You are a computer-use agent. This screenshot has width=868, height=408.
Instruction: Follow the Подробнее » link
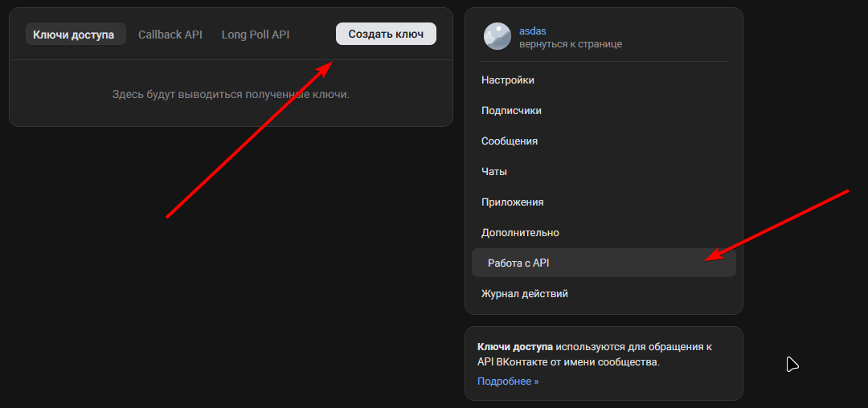(x=508, y=381)
